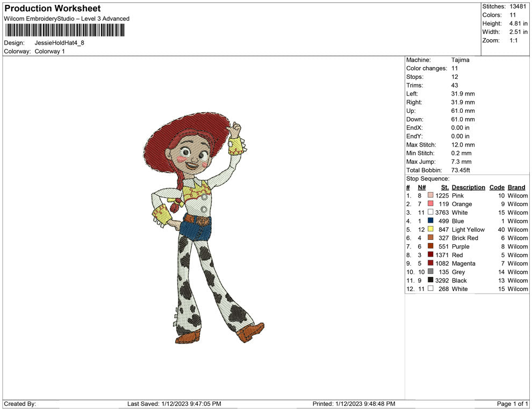The image size is (532, 409).
Task: Click the Stop Sequence heading
Action: coord(427,178)
